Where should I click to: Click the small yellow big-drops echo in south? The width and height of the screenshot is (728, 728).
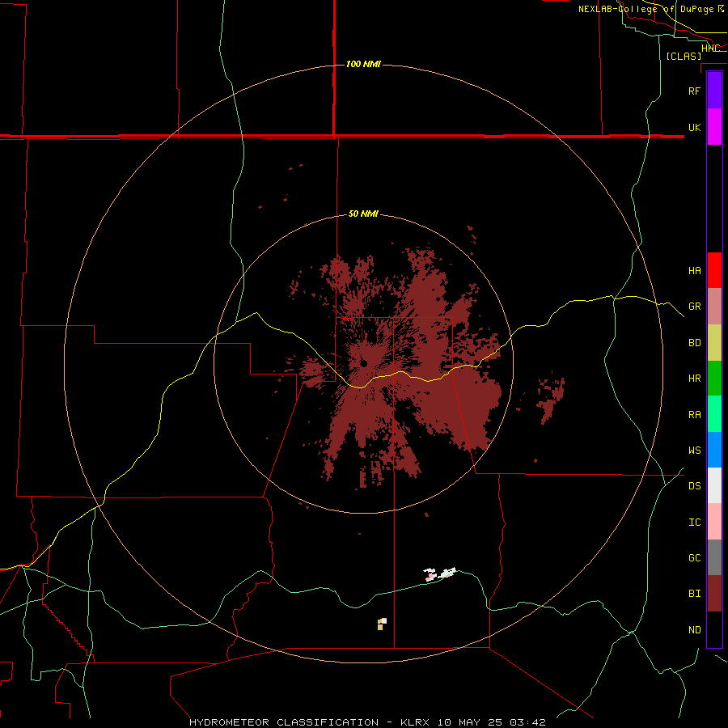pos(380,625)
